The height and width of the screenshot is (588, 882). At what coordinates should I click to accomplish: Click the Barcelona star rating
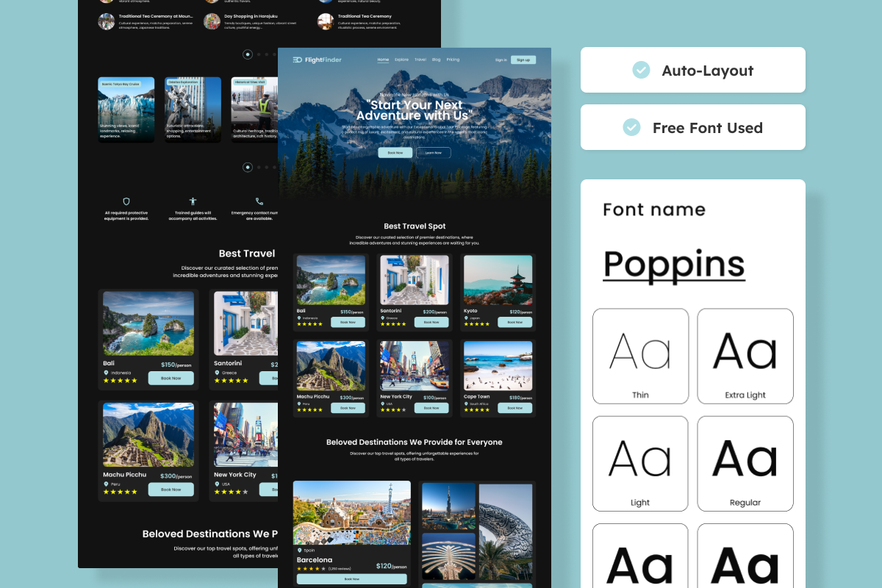tap(311, 568)
